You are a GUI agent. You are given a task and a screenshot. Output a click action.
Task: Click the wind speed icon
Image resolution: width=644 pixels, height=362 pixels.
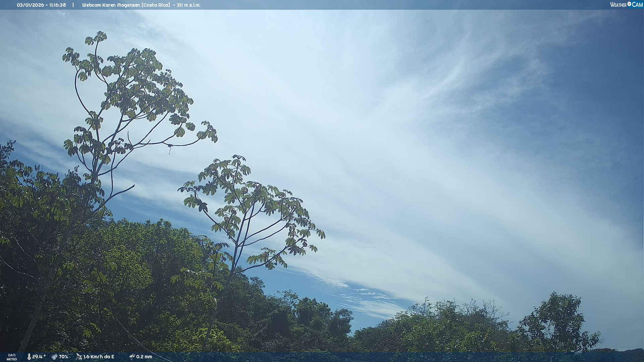coord(79,357)
